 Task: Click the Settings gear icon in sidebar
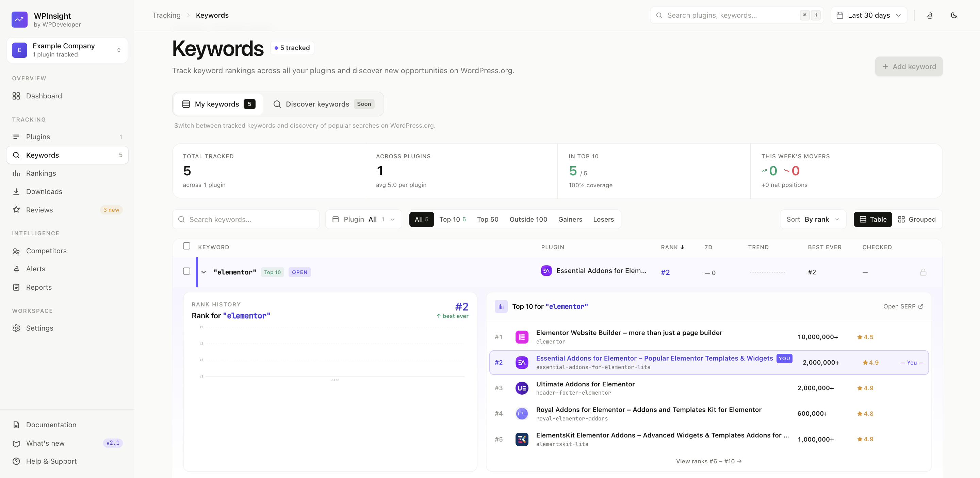[x=16, y=328]
